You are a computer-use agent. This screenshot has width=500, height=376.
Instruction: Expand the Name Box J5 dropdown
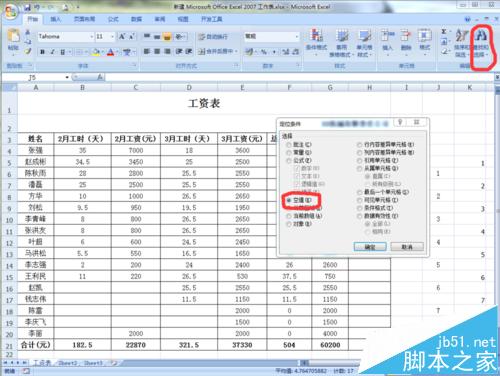tap(67, 77)
